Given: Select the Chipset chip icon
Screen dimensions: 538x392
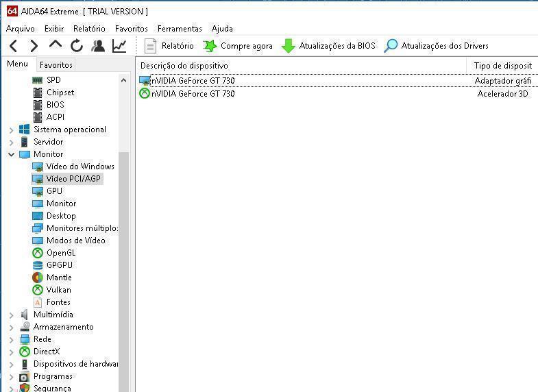Looking at the screenshot, I should 38,93.
